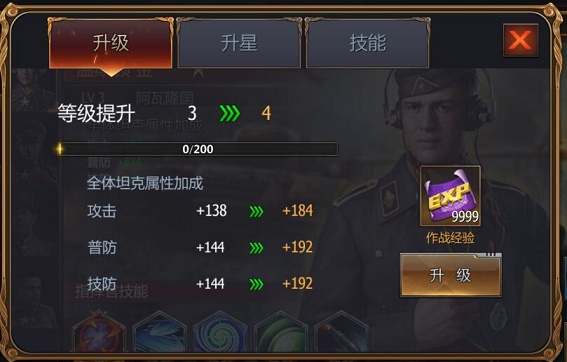
Task: Close the upgrade dialog with red X
Action: 520,40
